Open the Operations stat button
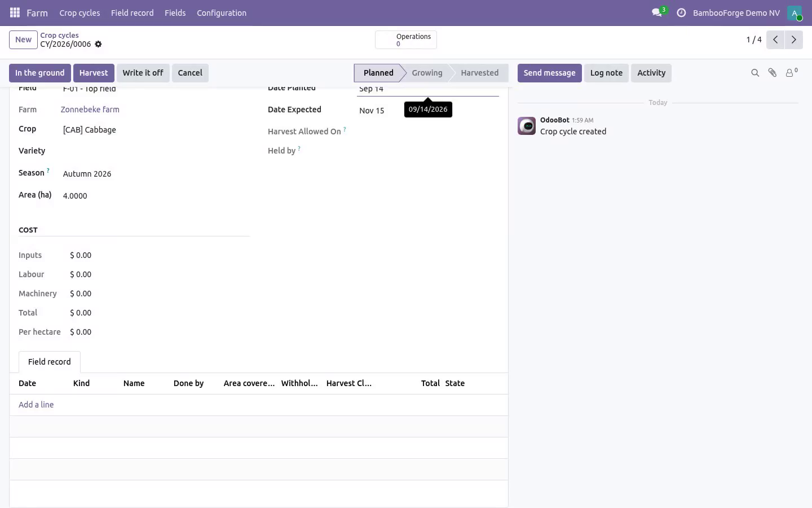 pyautogui.click(x=406, y=40)
